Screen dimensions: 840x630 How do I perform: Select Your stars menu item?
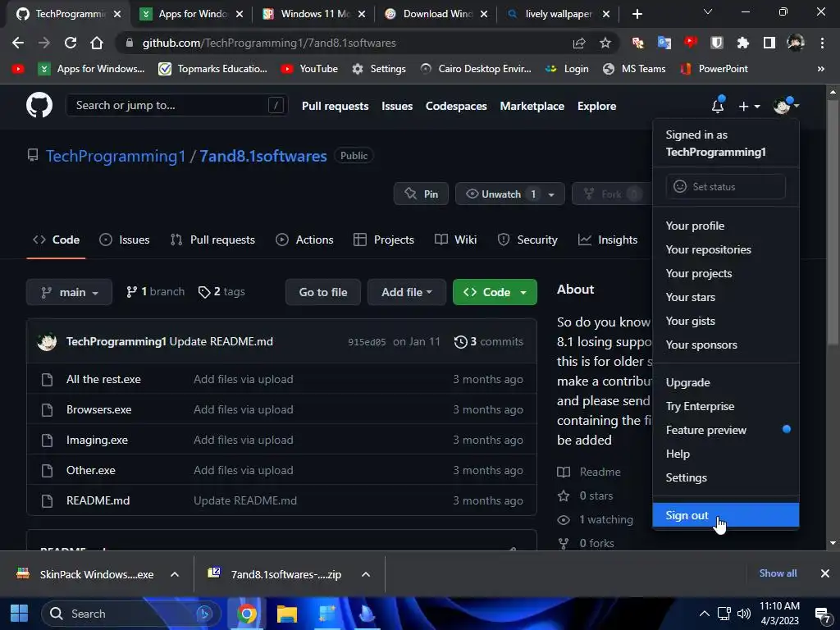(726, 297)
